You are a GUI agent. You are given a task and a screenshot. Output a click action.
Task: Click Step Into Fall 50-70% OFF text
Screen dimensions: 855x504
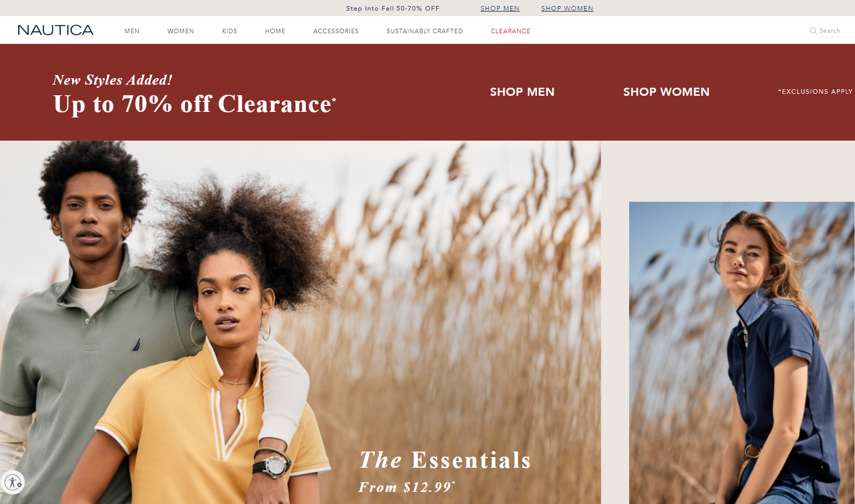click(x=393, y=8)
